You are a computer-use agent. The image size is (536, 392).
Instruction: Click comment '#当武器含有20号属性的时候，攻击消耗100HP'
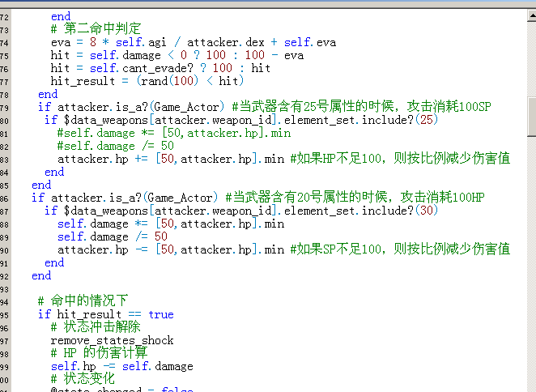(355, 198)
